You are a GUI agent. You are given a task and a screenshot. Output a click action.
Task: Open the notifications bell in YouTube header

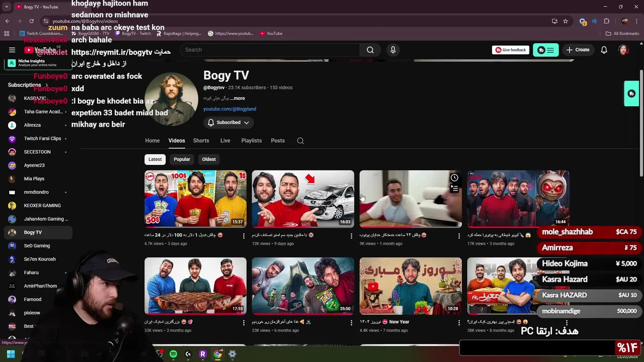pyautogui.click(x=604, y=50)
